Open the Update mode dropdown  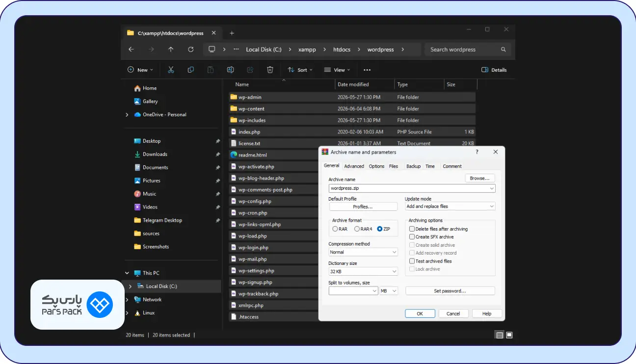(x=450, y=207)
